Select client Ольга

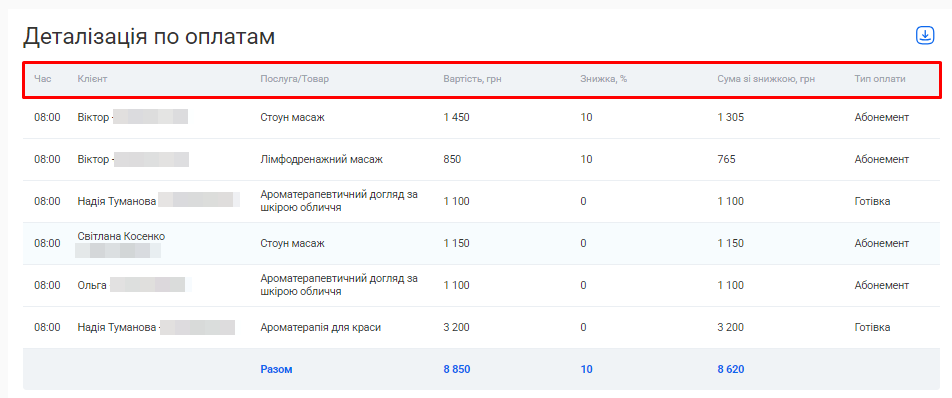[x=92, y=285]
